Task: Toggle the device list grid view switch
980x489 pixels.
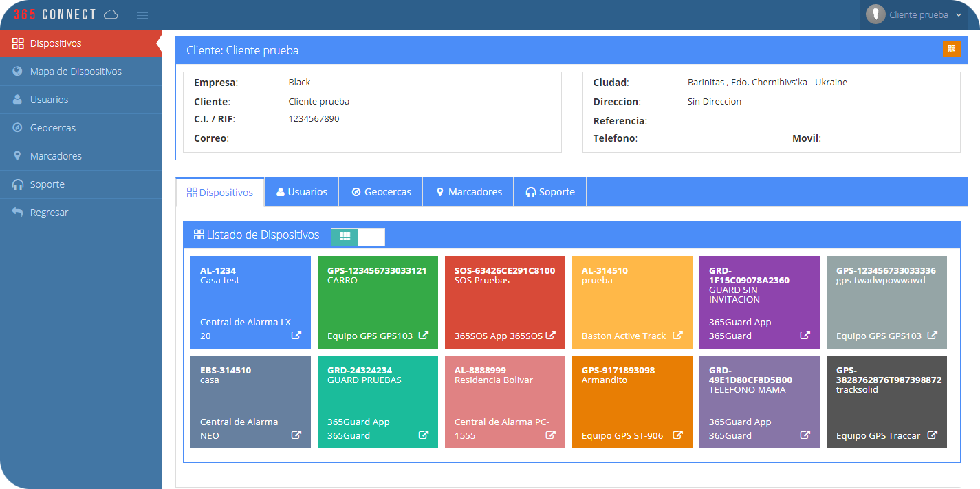Action: (358, 237)
